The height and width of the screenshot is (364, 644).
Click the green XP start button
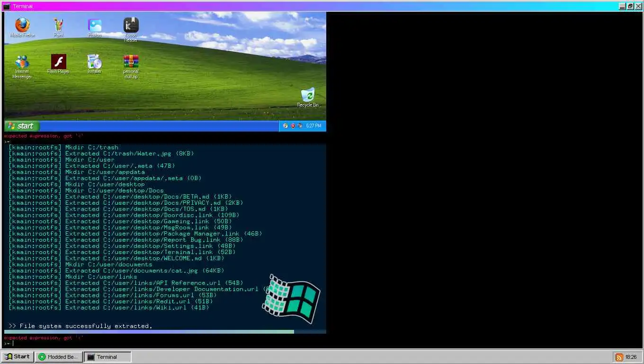click(22, 126)
